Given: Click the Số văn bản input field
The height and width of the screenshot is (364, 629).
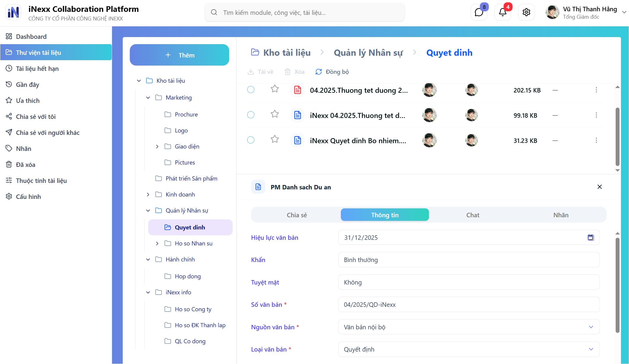Looking at the screenshot, I should 468,304.
